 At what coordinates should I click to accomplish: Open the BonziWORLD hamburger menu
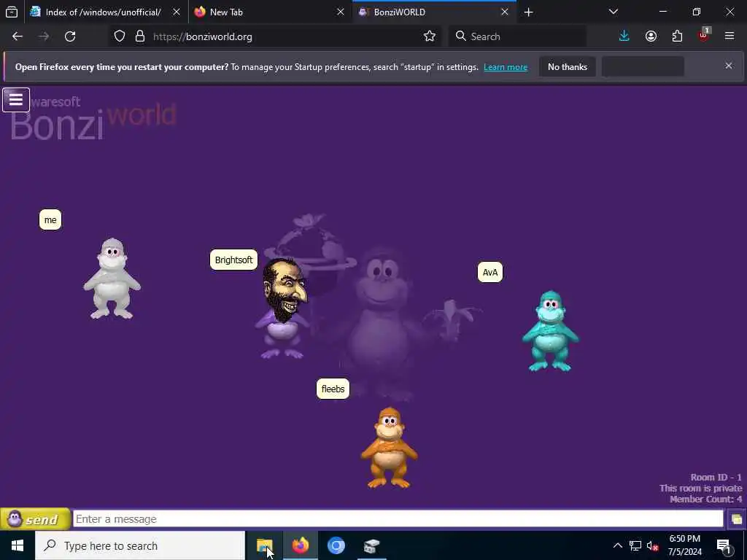click(16, 99)
